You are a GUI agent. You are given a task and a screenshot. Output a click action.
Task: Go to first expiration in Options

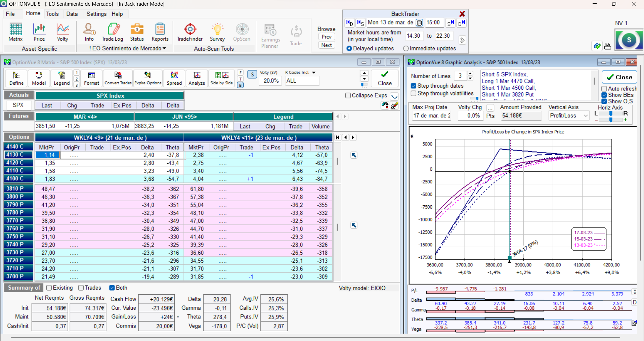[x=338, y=137]
